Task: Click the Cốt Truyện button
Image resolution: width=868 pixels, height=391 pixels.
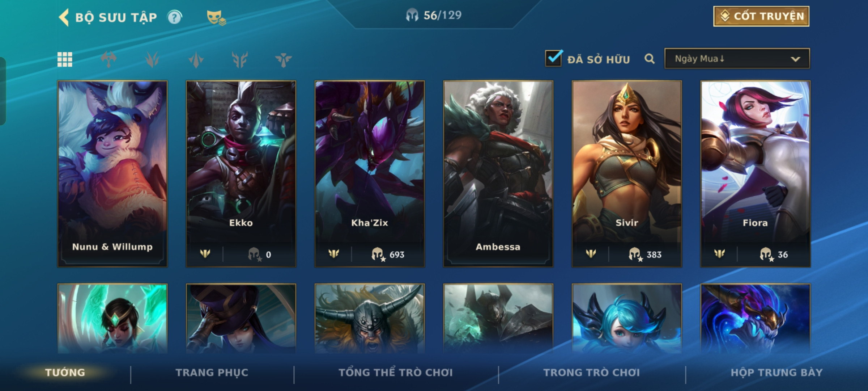Action: click(x=761, y=16)
